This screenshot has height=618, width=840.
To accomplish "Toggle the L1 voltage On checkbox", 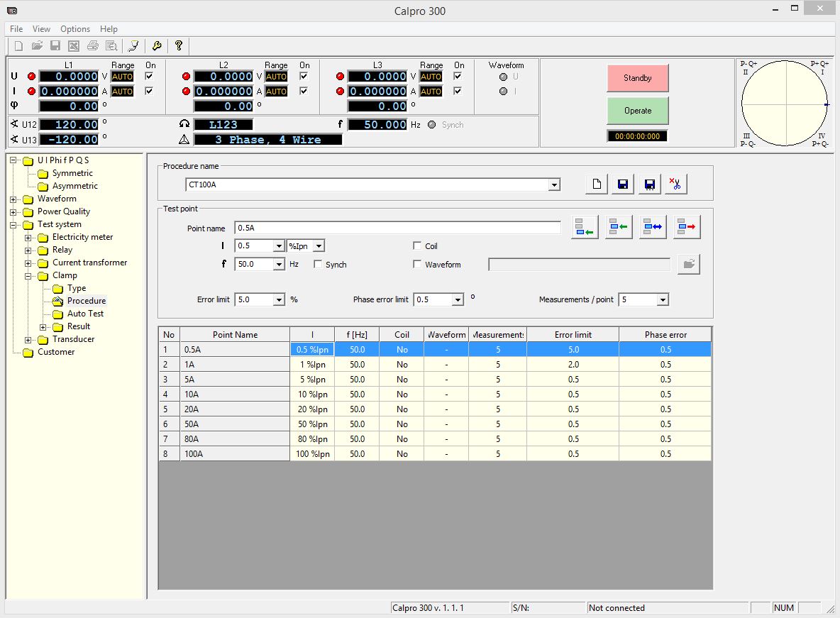I will pyautogui.click(x=150, y=76).
